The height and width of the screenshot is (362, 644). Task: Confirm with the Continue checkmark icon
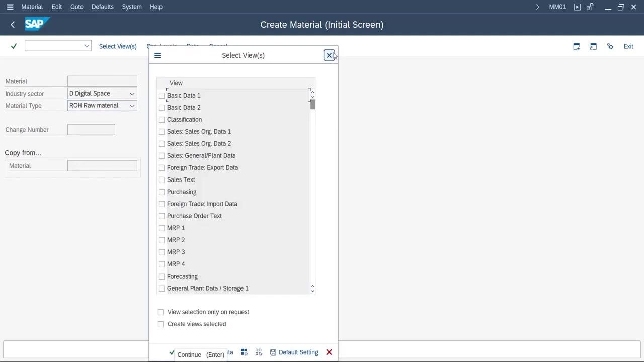coord(172,352)
